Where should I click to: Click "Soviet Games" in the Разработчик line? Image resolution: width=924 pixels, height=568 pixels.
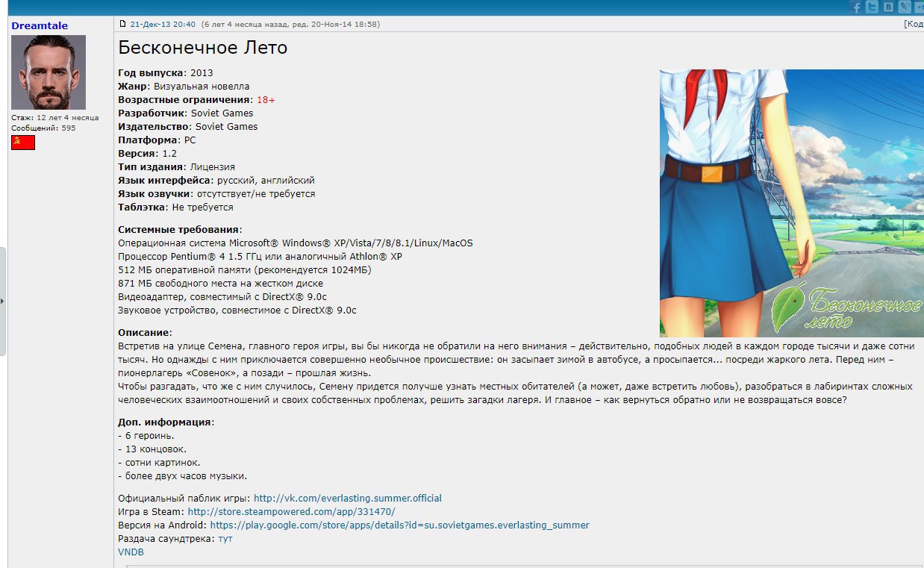pyautogui.click(x=222, y=113)
